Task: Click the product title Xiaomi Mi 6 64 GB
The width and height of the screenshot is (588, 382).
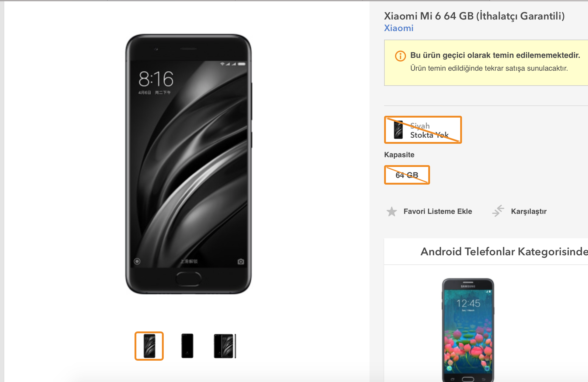Action: [x=474, y=16]
